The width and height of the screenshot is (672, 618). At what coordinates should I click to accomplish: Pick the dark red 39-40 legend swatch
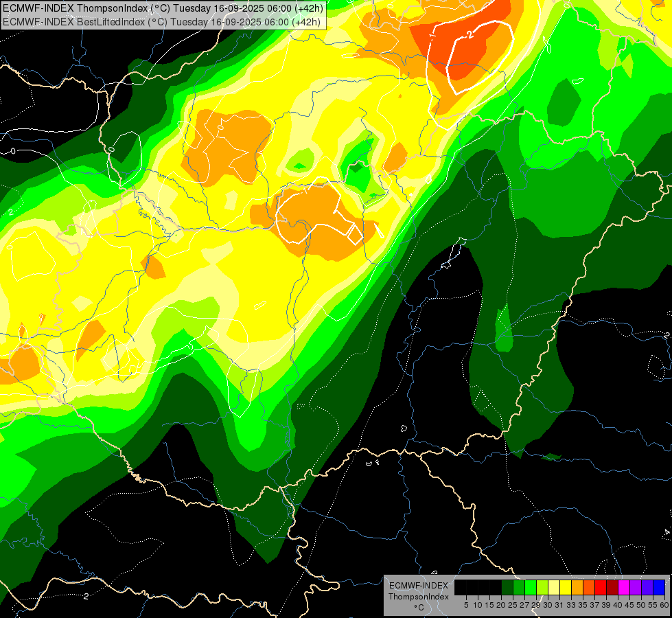point(612,587)
